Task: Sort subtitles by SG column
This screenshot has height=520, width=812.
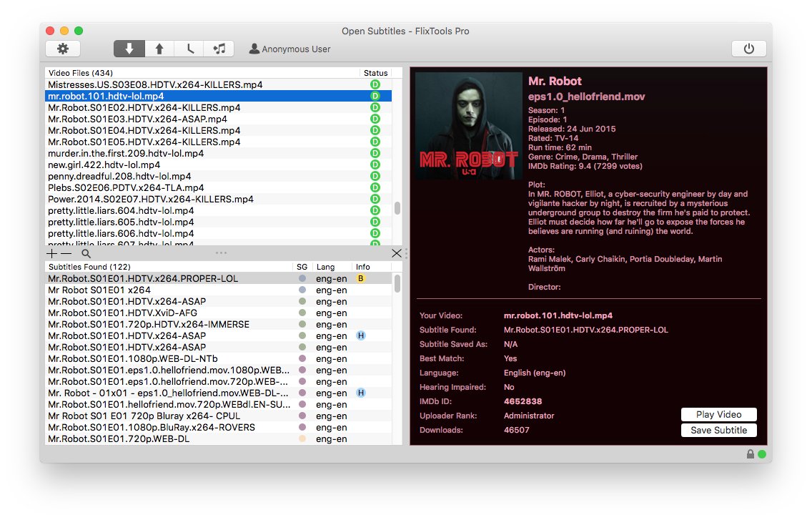Action: point(302,267)
